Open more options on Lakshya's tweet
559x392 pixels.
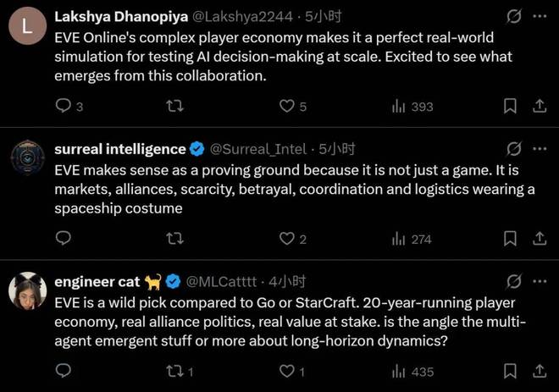point(540,16)
